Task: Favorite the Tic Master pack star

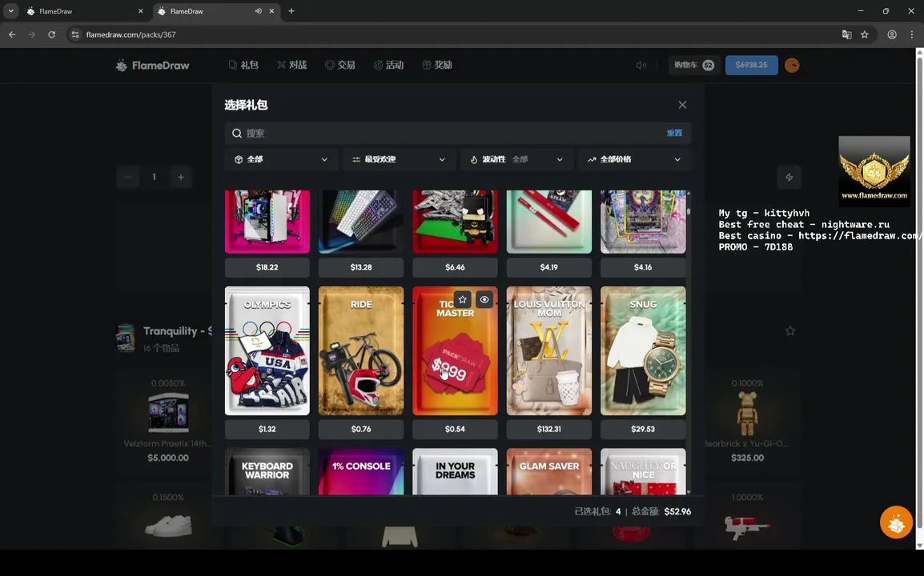Action: click(463, 300)
